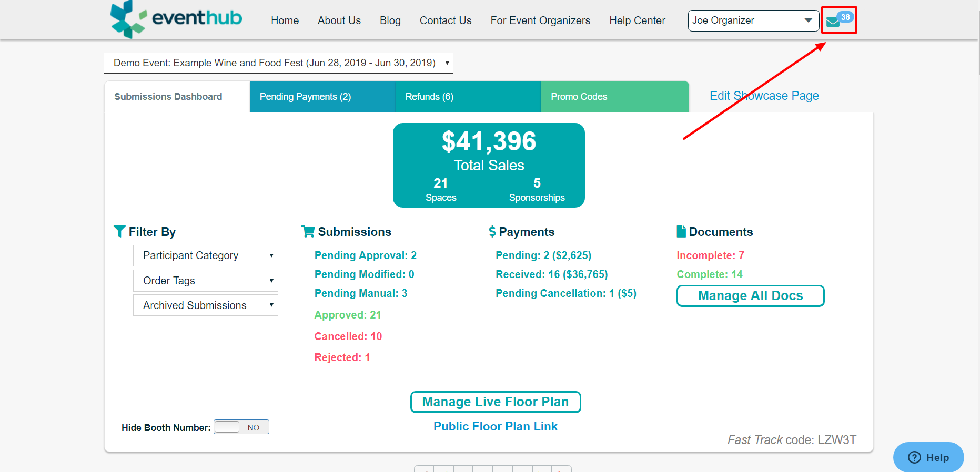This screenshot has height=472, width=980.
Task: Open the floating Help button
Action: (928, 457)
